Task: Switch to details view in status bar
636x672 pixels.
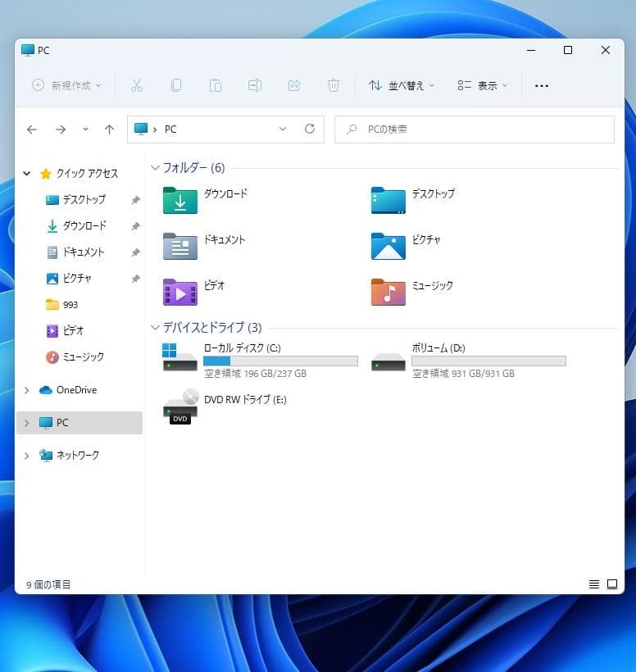Action: click(594, 584)
